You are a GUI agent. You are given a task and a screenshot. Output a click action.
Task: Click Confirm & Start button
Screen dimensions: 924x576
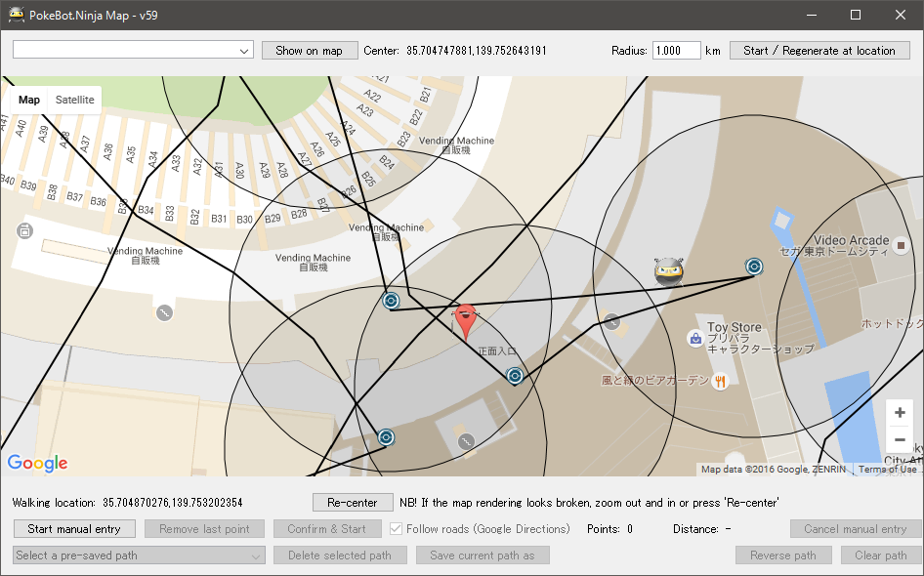tap(327, 529)
